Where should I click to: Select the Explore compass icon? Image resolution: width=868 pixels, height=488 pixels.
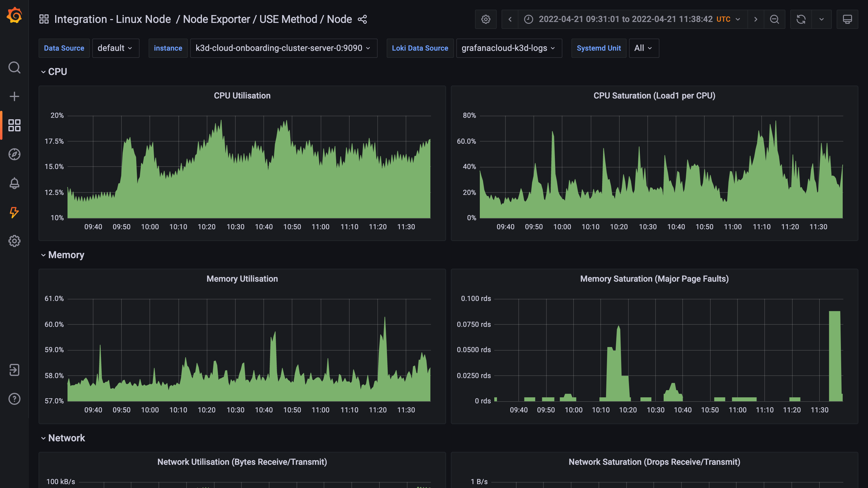coord(14,154)
